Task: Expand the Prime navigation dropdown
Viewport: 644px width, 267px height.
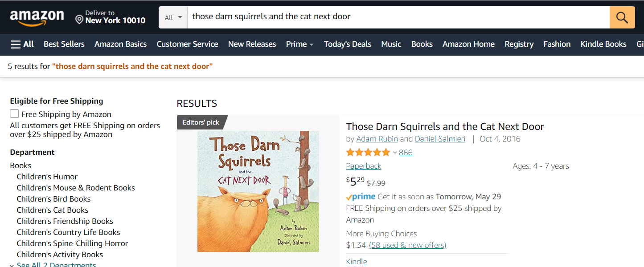Action: 299,44
